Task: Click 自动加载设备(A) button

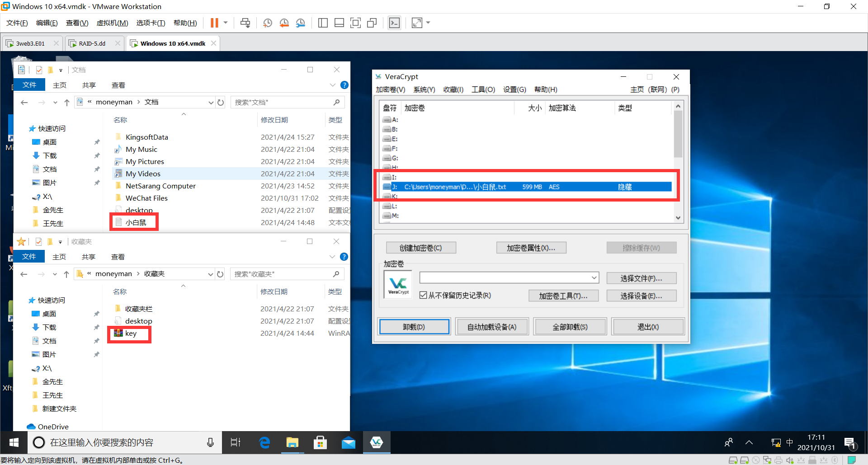Action: pos(492,327)
